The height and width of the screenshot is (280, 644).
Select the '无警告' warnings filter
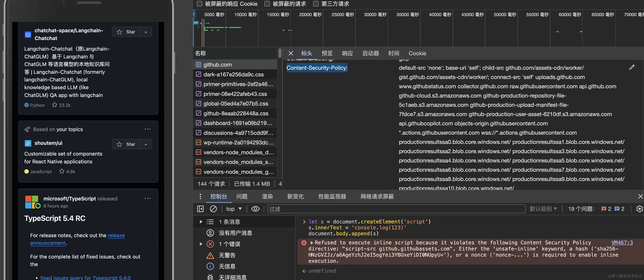click(x=244, y=255)
